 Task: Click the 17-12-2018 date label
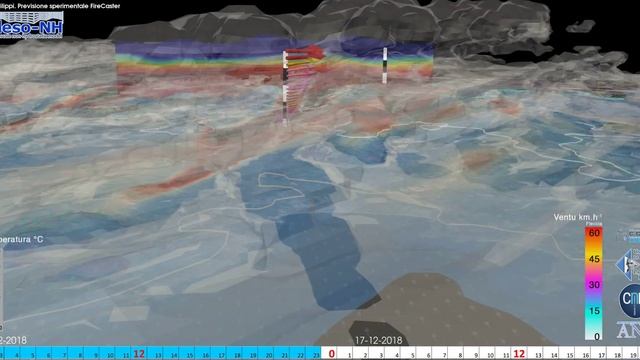tap(378, 340)
